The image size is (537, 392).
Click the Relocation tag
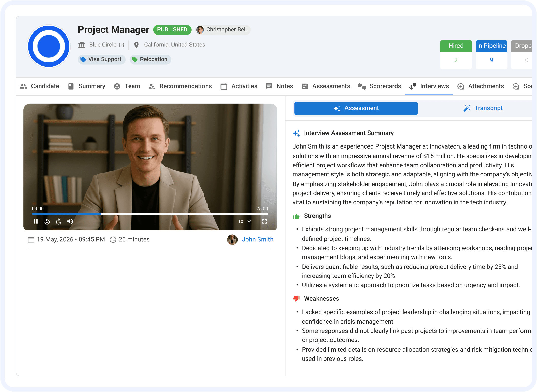pos(150,59)
